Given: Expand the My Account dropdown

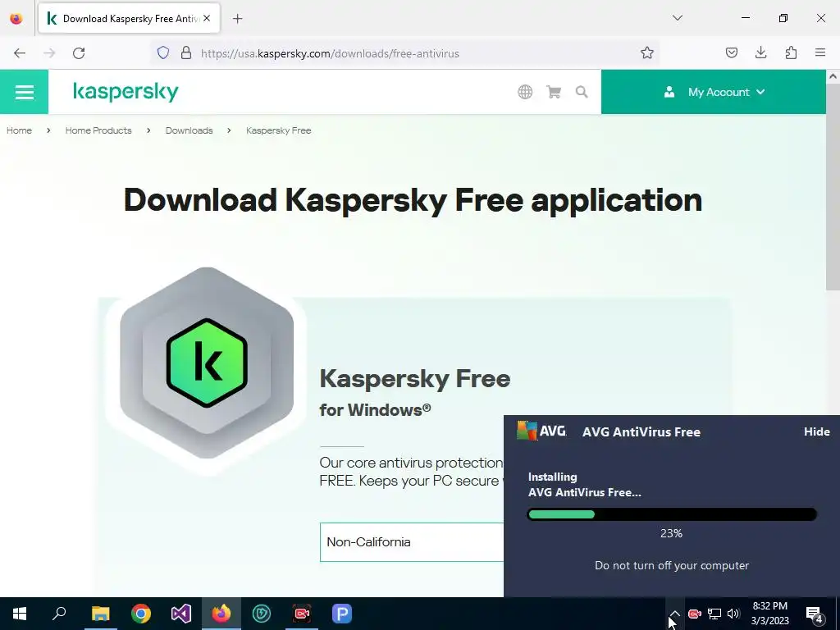Looking at the screenshot, I should coord(714,92).
